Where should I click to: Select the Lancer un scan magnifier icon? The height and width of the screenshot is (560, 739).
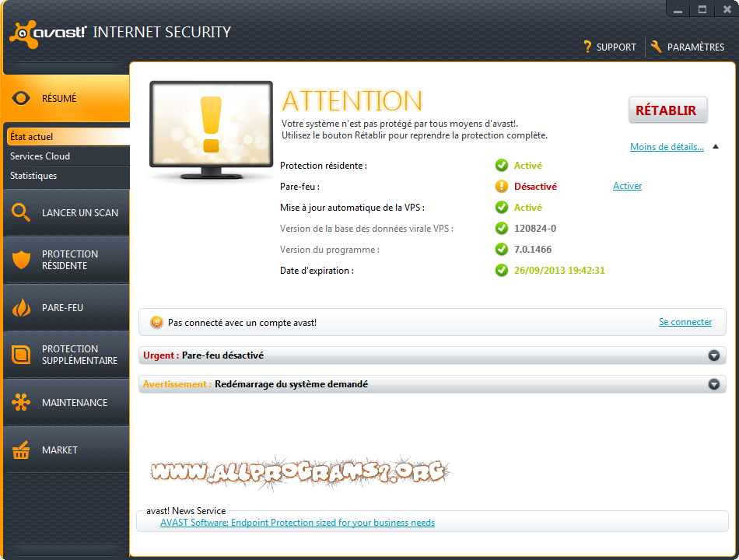pyautogui.click(x=21, y=212)
